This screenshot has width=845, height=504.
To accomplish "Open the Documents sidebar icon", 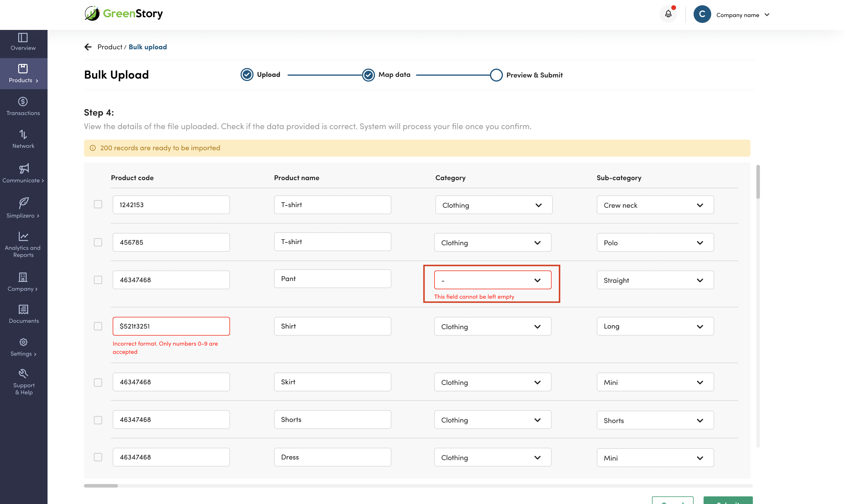I will point(23,314).
